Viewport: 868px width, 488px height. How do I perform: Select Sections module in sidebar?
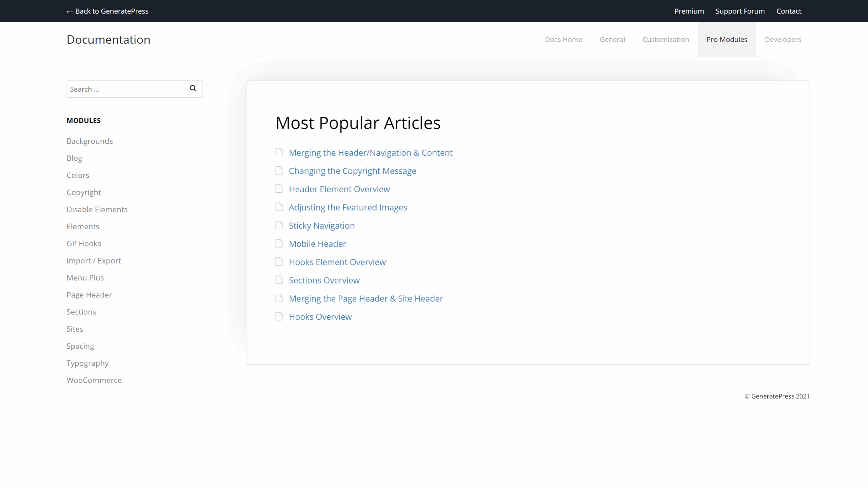pyautogui.click(x=81, y=312)
